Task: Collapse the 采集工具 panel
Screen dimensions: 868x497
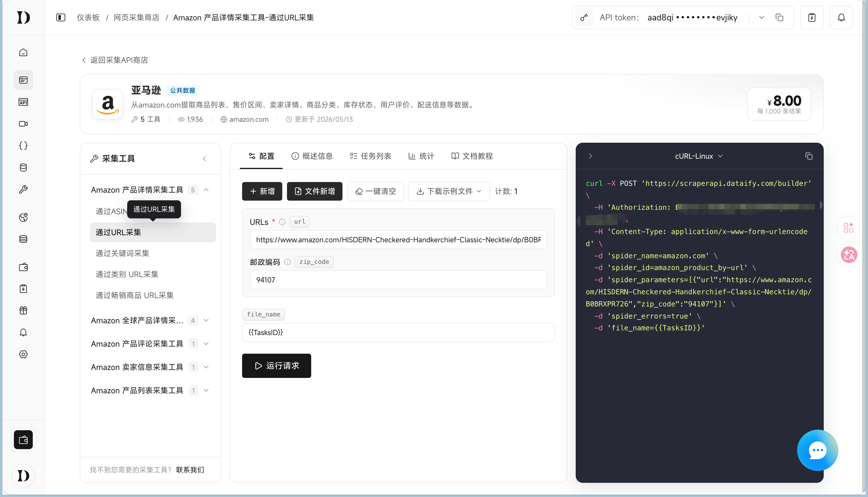Action: pyautogui.click(x=204, y=159)
